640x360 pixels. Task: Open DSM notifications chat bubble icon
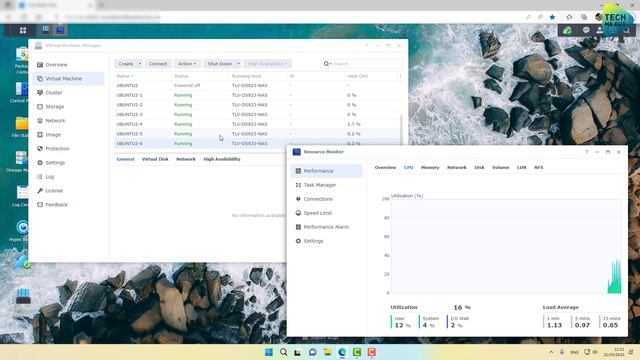pos(586,30)
